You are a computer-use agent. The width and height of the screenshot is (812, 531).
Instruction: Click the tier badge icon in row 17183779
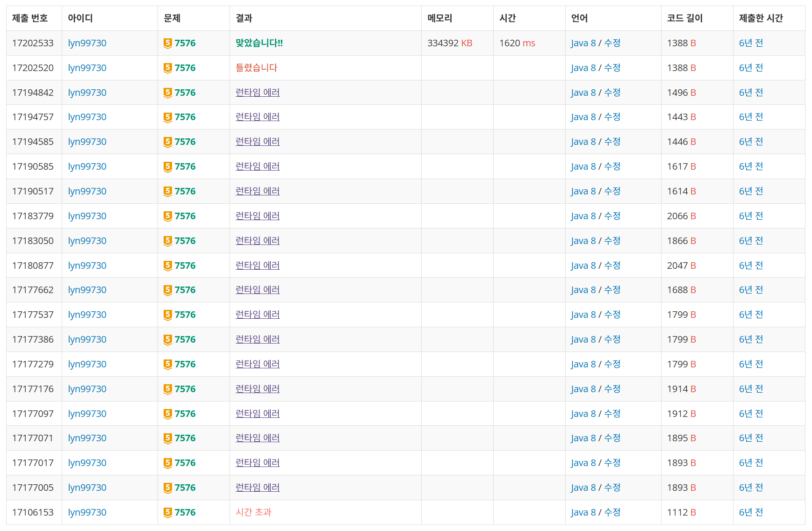click(168, 216)
